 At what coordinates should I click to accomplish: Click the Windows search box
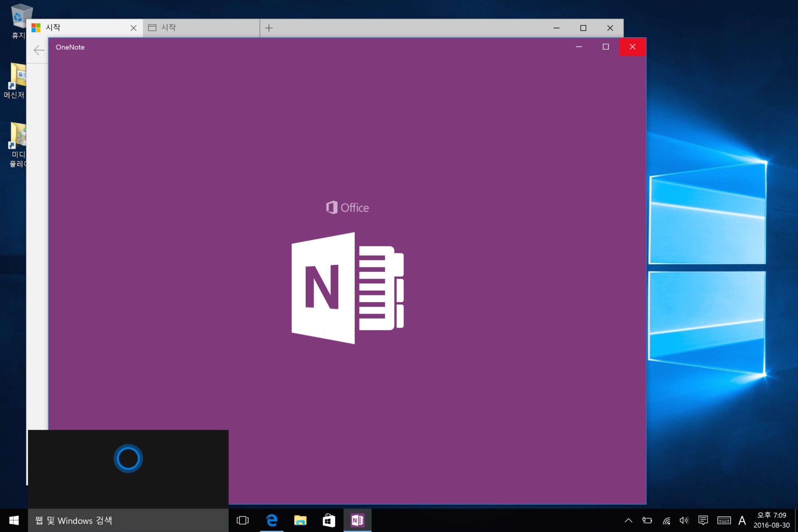(x=128, y=520)
